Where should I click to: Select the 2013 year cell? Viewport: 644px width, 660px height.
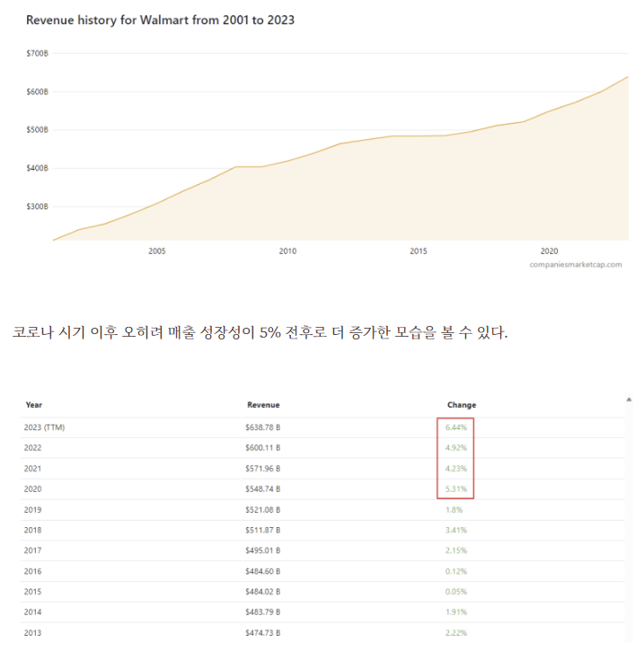tap(32, 633)
